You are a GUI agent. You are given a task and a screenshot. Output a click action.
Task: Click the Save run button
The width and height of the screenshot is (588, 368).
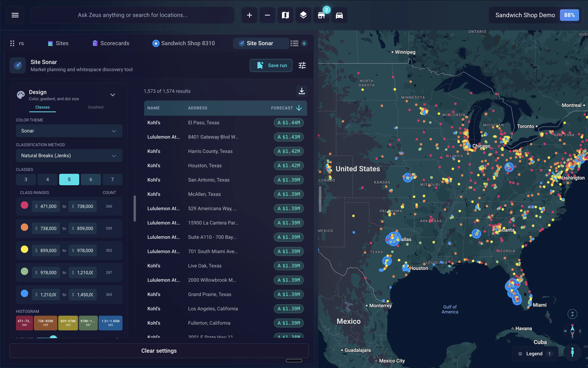tap(271, 65)
